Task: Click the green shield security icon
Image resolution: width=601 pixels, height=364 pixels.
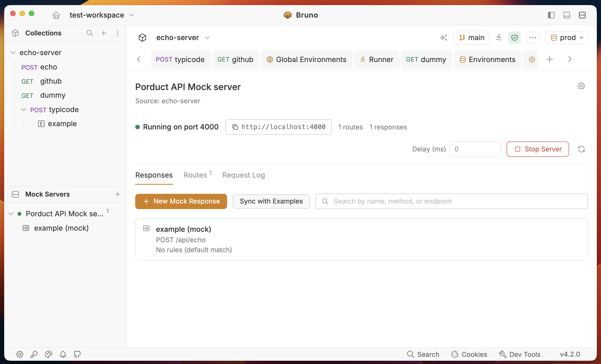Action: tap(514, 38)
